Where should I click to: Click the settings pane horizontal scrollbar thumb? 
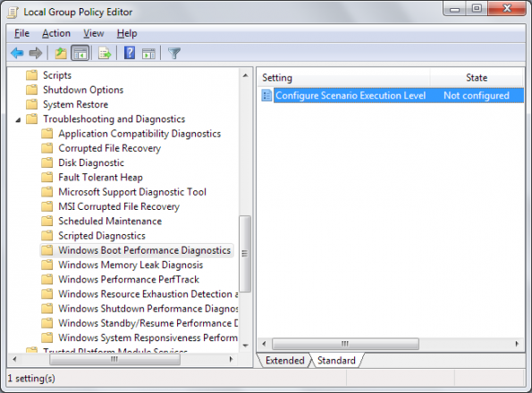tap(345, 344)
